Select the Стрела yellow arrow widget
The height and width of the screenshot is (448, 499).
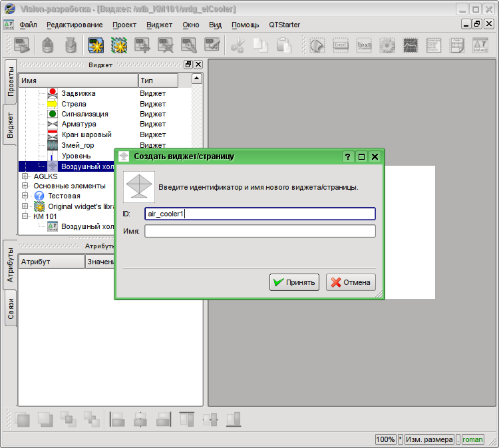73,104
